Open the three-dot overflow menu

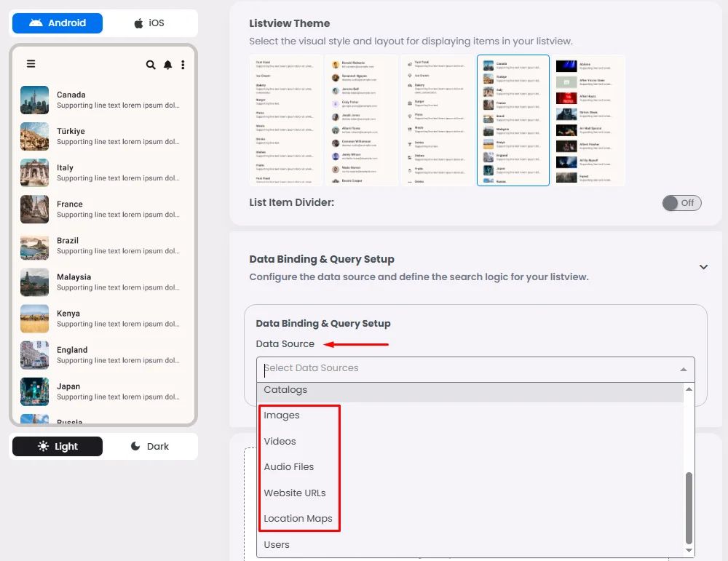183,65
